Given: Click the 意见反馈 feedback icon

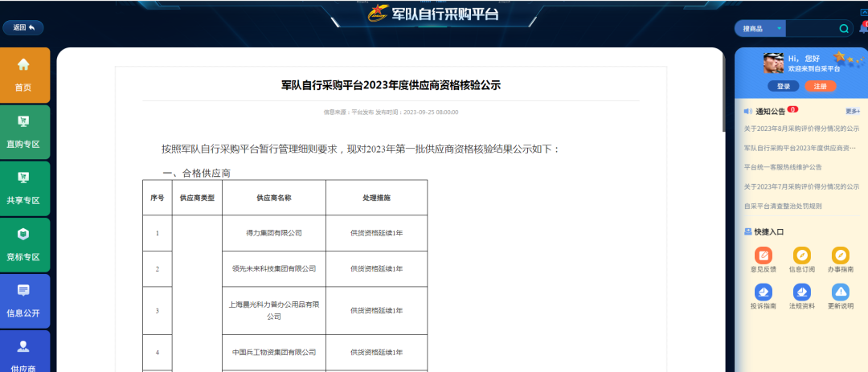Looking at the screenshot, I should point(763,255).
